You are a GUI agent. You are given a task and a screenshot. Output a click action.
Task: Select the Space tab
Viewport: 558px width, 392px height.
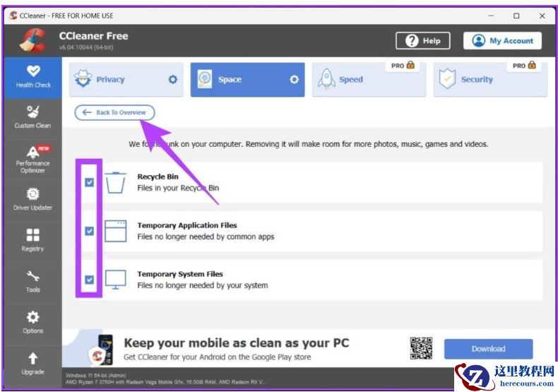pyautogui.click(x=247, y=80)
